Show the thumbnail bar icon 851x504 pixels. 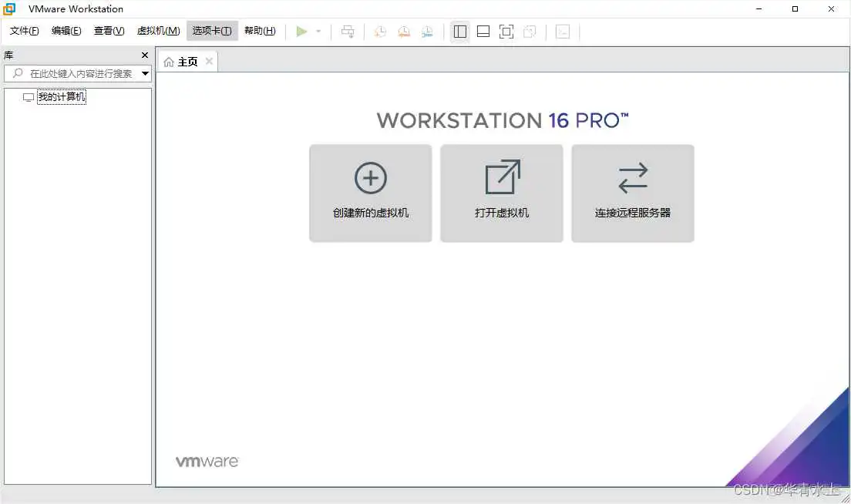483,32
